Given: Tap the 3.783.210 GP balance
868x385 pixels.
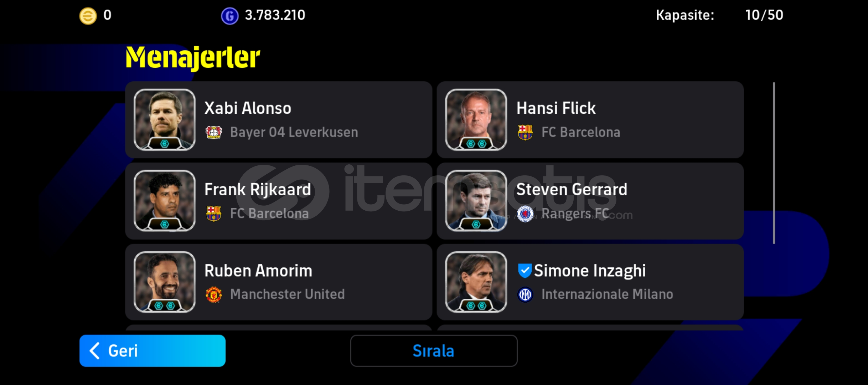Looking at the screenshot, I should pos(275,15).
